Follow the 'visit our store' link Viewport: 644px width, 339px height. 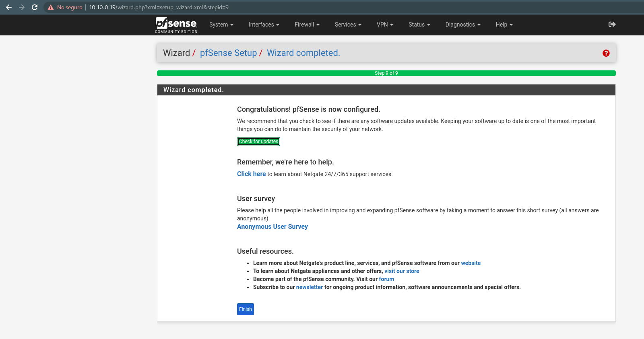(401, 271)
